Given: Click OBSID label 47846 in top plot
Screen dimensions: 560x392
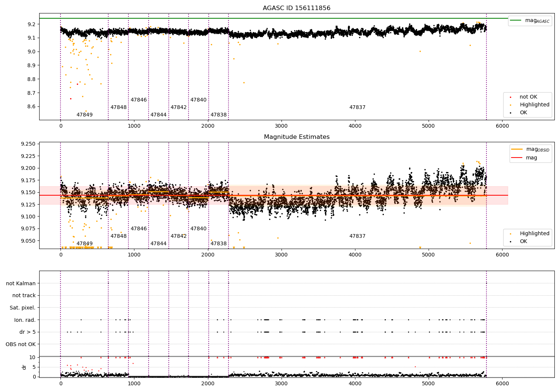Looking at the screenshot, I should coord(139,100).
